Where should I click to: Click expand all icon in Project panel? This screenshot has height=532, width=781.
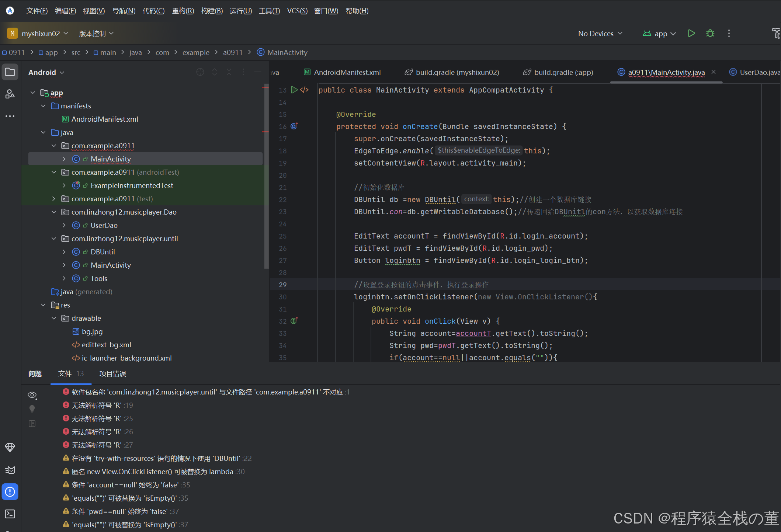tap(215, 72)
